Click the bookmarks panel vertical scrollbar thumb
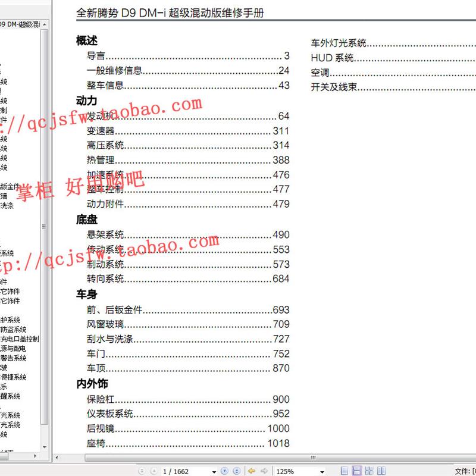This screenshot has height=476, width=476. (44, 227)
